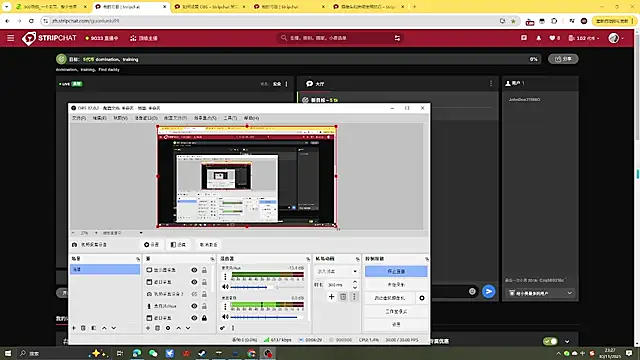Screen dimensions: 640x360
Task: Toggle visibility of 麦克风/Aux source
Action: click(x=194, y=306)
